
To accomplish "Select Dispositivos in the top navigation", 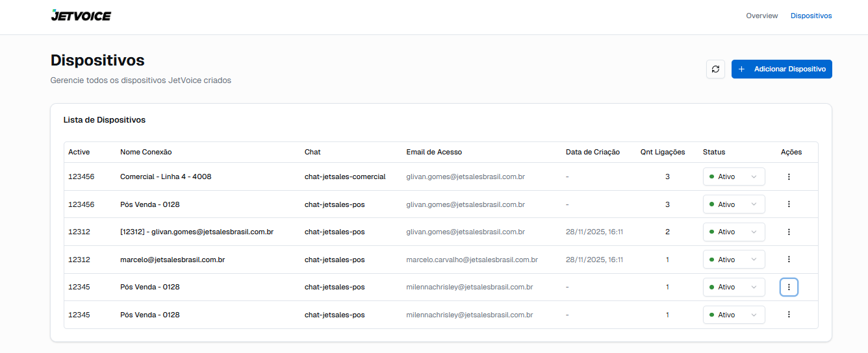I will tap(811, 16).
